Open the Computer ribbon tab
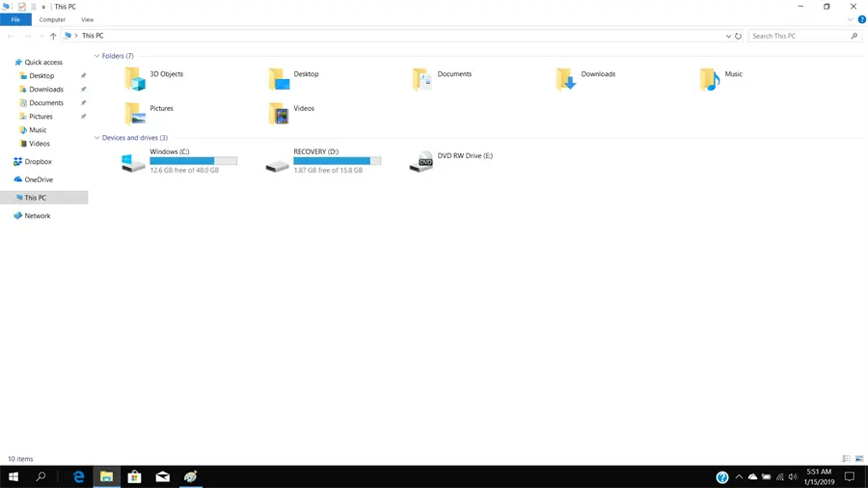Image resolution: width=868 pixels, height=488 pixels. tap(52, 19)
